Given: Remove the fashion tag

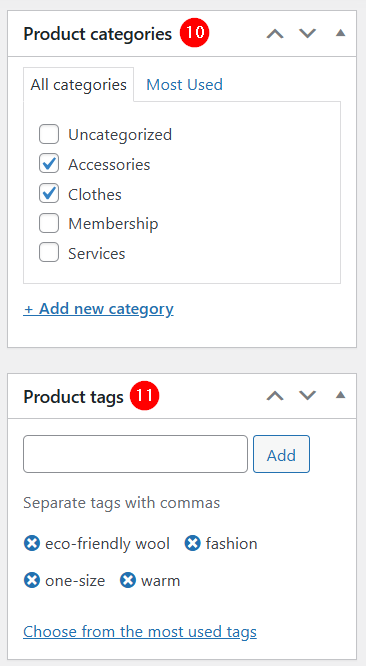Looking at the screenshot, I should pyautogui.click(x=192, y=543).
